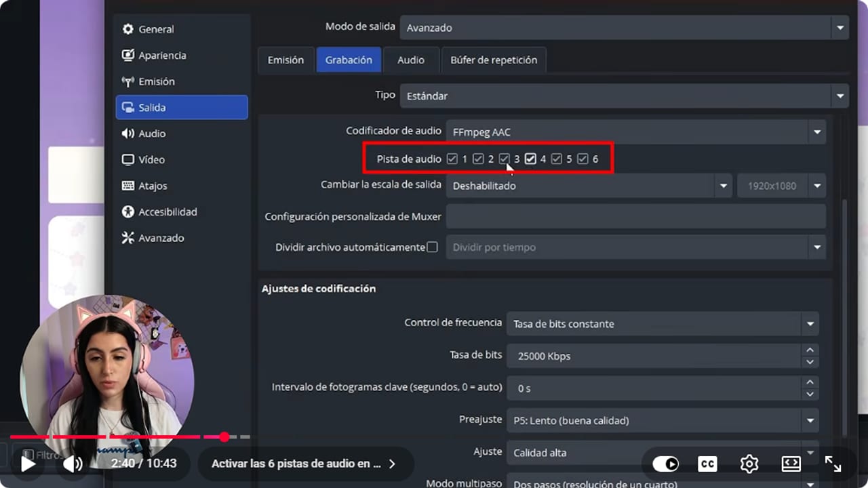Screen dimensions: 868x488
Task: Seek using the video progress bar
Action: click(x=130, y=437)
